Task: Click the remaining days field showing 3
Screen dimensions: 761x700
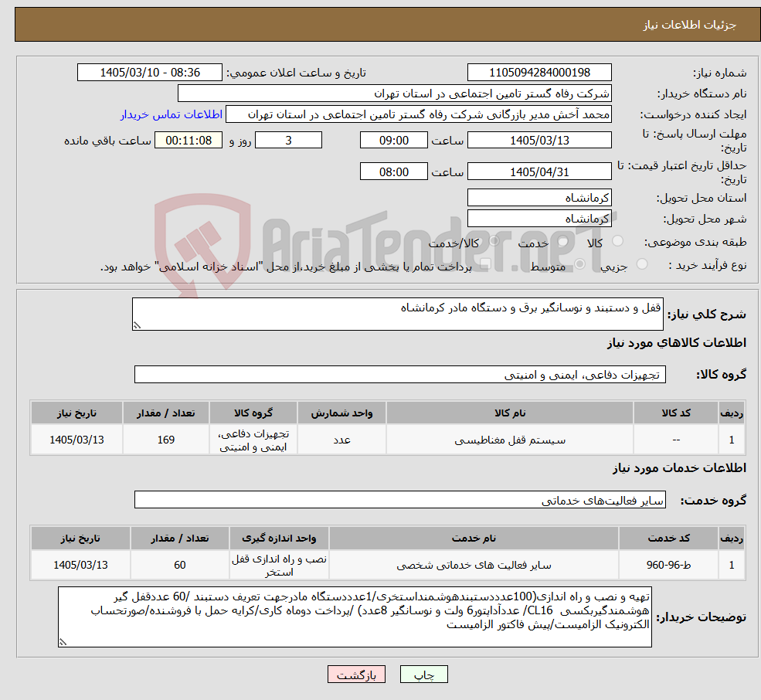Action: point(288,141)
